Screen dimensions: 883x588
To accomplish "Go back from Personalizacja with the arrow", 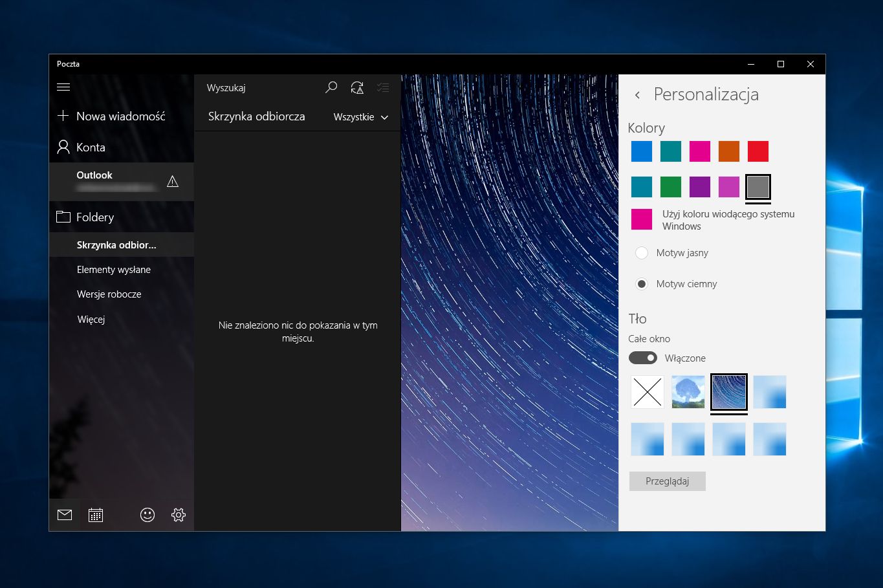I will 637,95.
